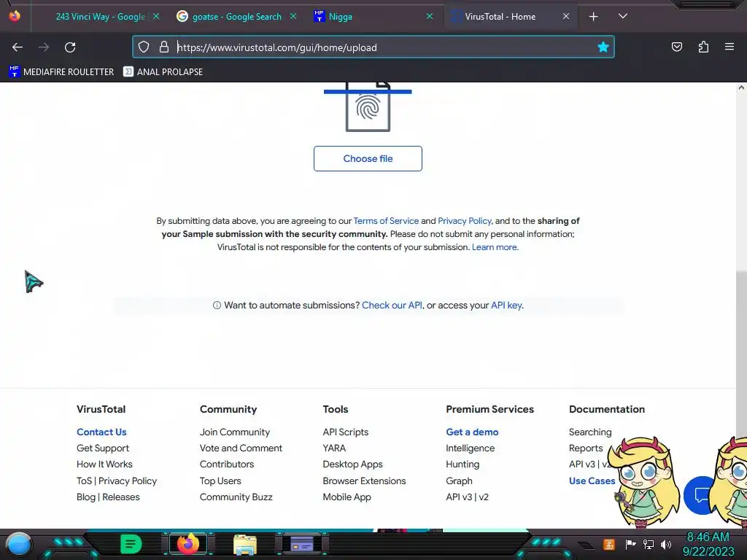Open Browser Extensions under Tools
Viewport: 747px width, 560px height.
pyautogui.click(x=365, y=481)
